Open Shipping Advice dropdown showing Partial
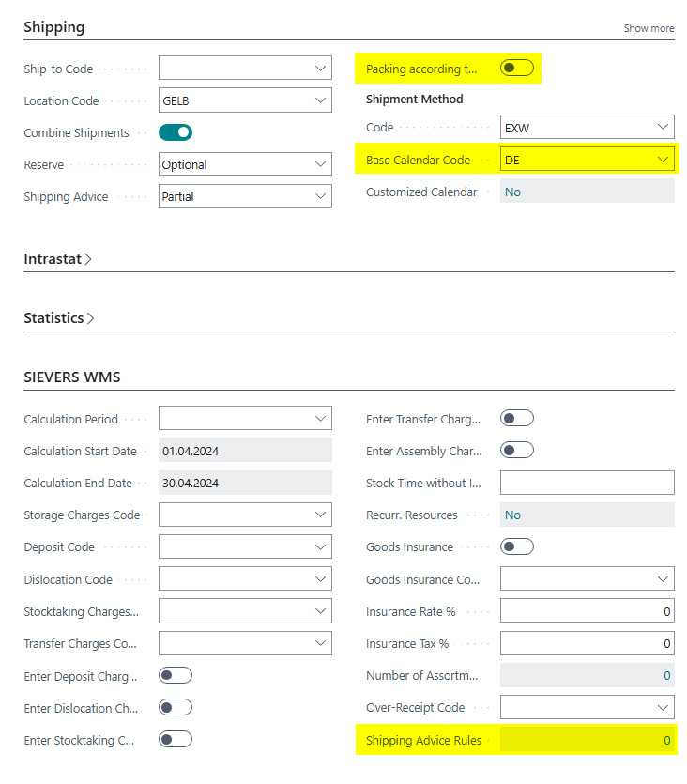Image resolution: width=687 pixels, height=784 pixels. pos(320,196)
